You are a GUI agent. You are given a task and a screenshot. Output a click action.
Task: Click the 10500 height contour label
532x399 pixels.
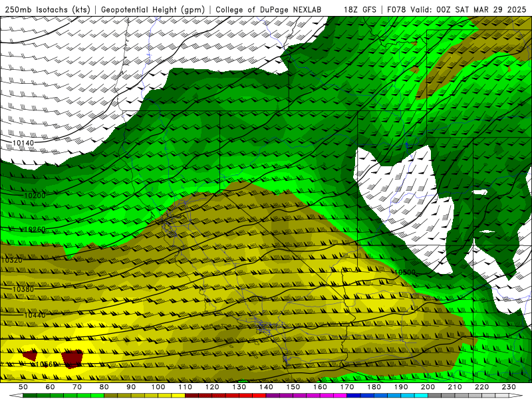(405, 273)
